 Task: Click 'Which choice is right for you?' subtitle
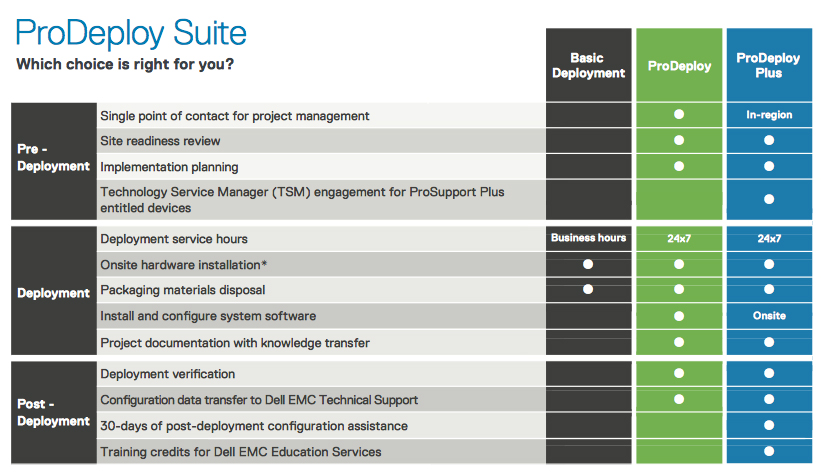pos(125,64)
